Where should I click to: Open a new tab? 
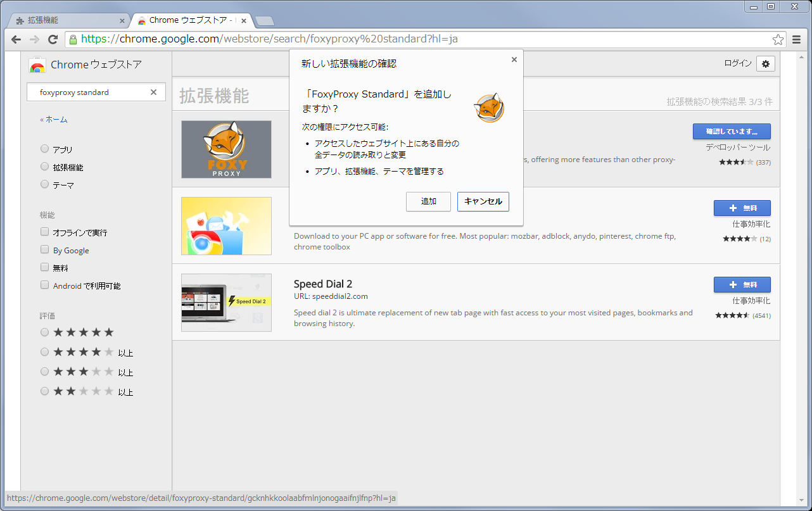(x=264, y=20)
